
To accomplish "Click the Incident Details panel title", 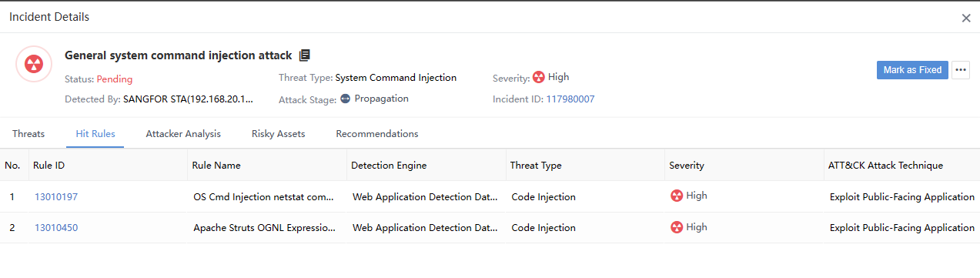I will [49, 17].
